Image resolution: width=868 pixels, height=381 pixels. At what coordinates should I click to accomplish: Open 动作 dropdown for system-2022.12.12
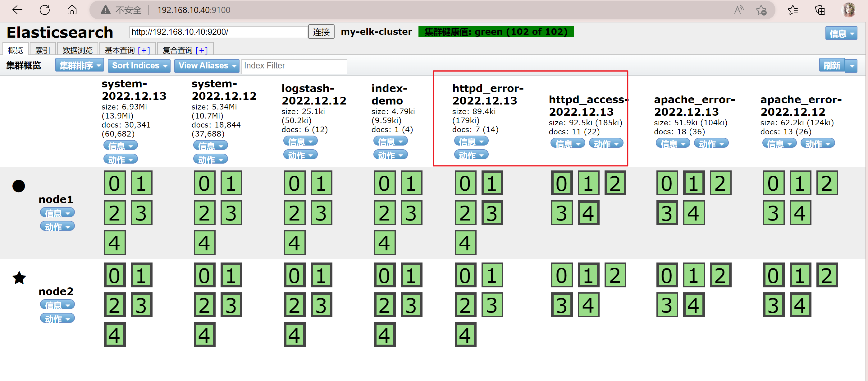tap(211, 159)
